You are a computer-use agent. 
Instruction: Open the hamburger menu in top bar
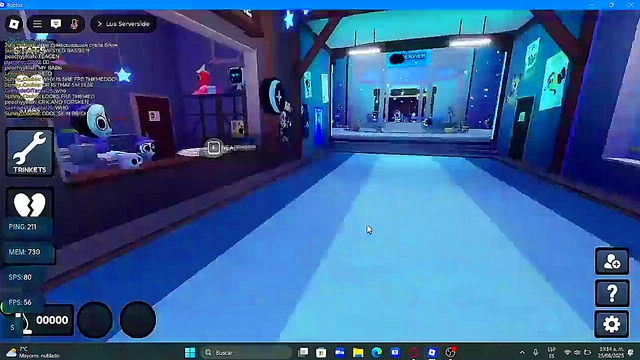[x=37, y=24]
